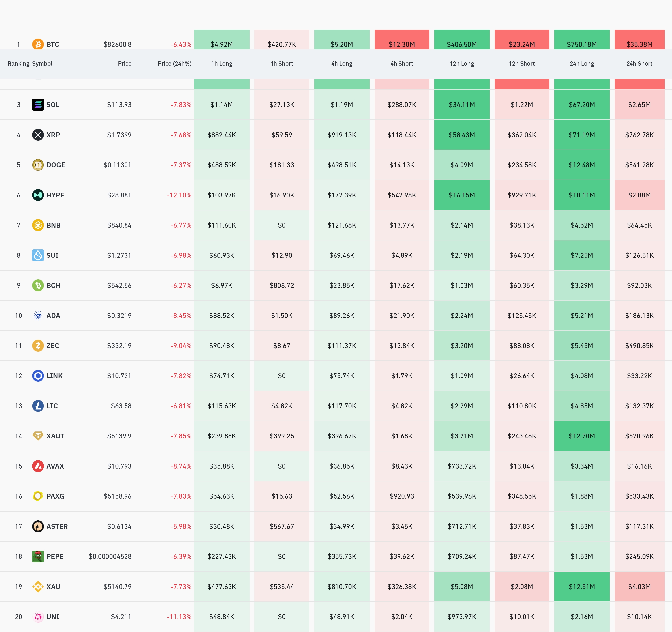Click the Solana SOL logo icon
The image size is (672, 632).
click(x=38, y=105)
